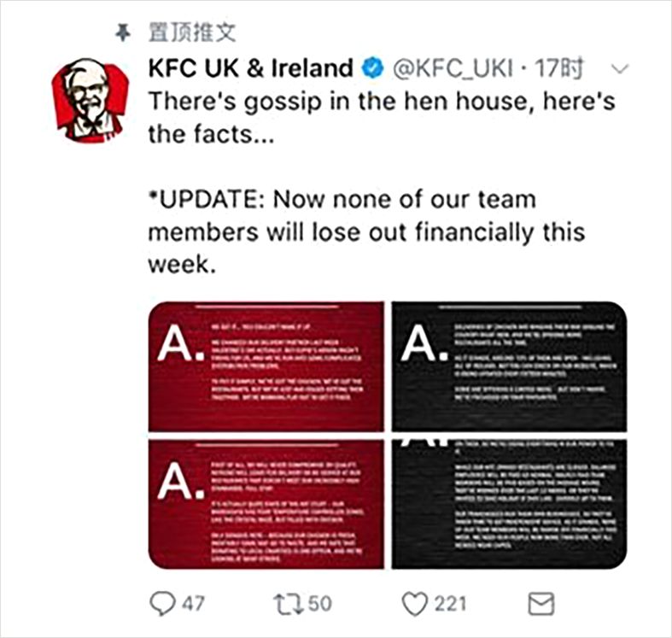This screenshot has width=672, height=638.
Task: Open the top-right black answer image
Action: tap(509, 366)
